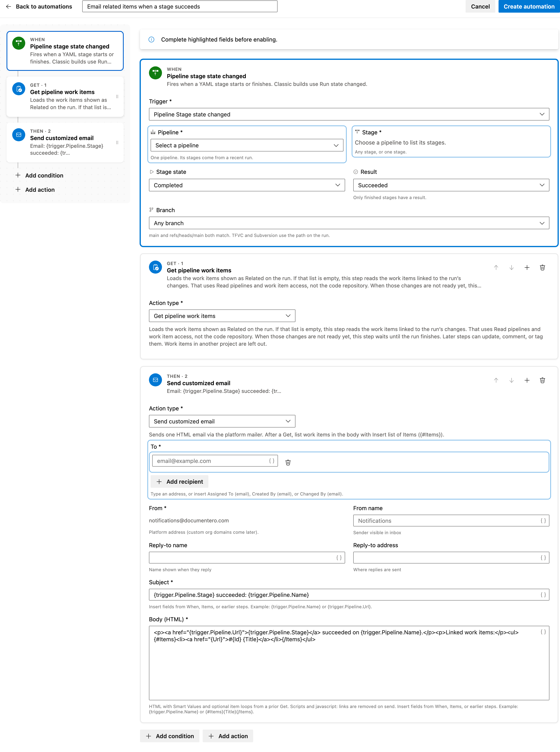
Task: Click Add action in the left sidebar
Action: [x=35, y=190]
